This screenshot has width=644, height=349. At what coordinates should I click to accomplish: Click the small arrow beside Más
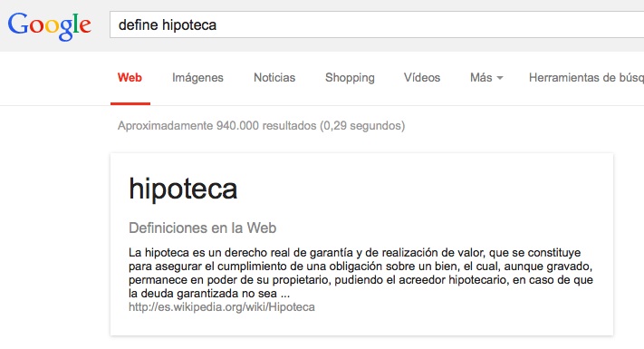(500, 78)
